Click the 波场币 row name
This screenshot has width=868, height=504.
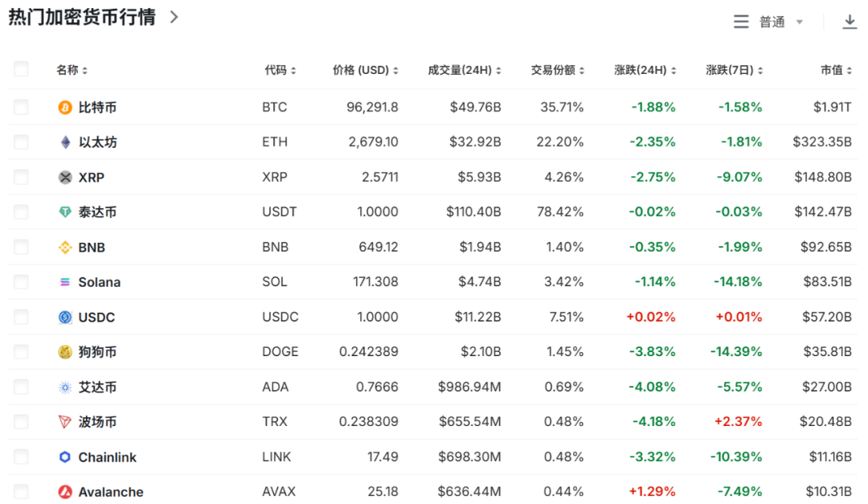pos(97,422)
